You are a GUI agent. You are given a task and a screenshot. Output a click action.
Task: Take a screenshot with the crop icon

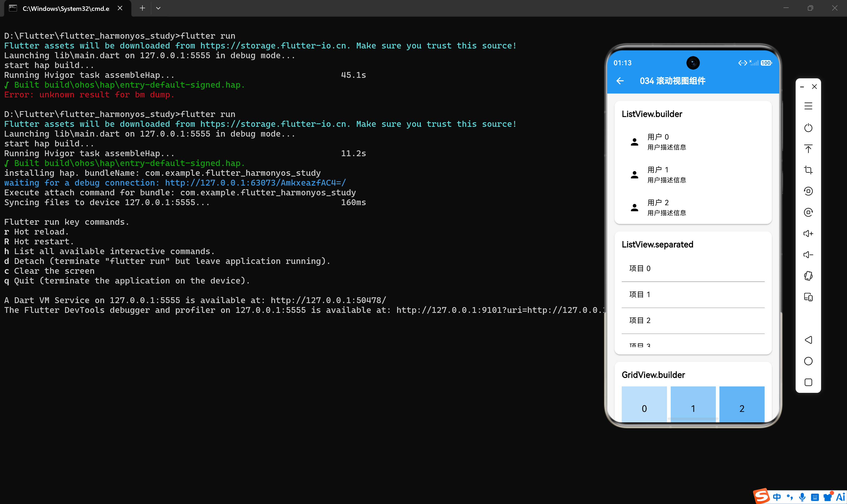click(x=808, y=170)
